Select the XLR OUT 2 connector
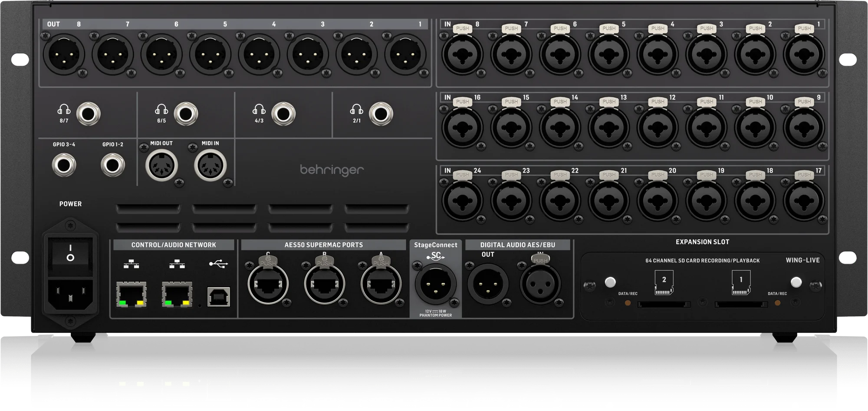 [357, 54]
